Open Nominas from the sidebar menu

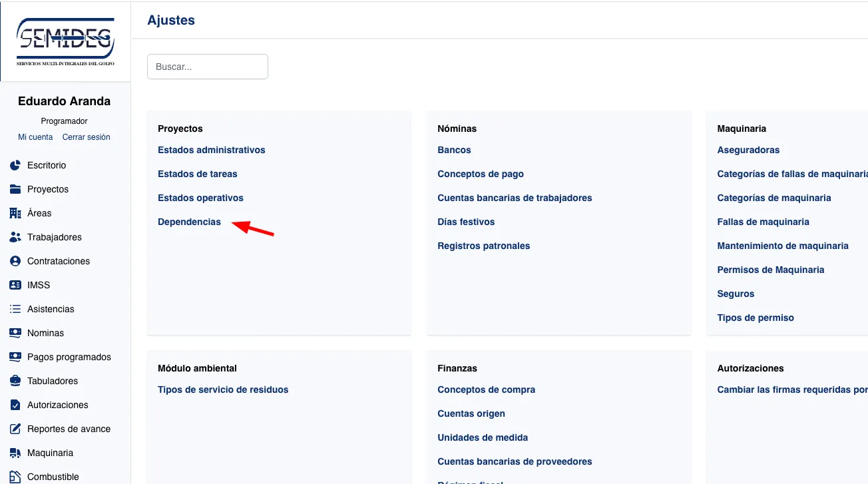[x=45, y=333]
